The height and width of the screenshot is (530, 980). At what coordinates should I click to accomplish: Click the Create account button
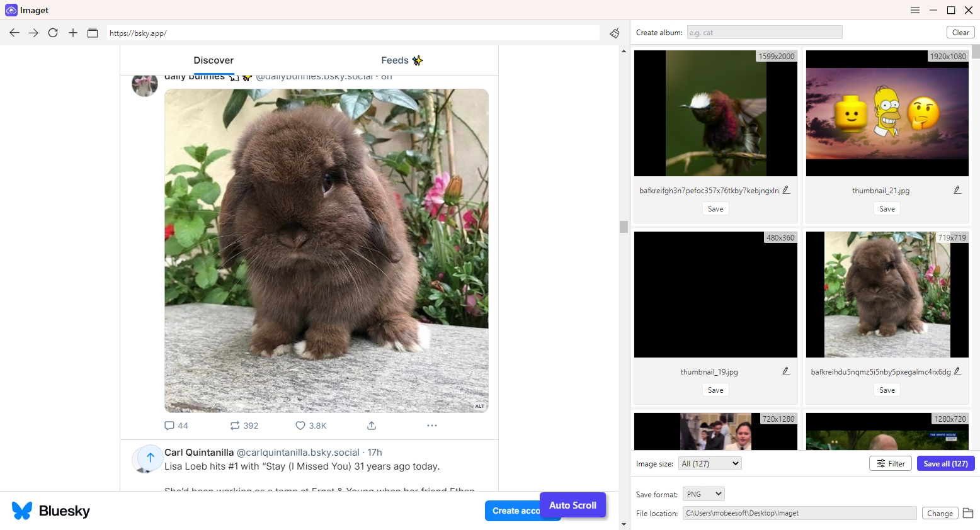[513, 510]
